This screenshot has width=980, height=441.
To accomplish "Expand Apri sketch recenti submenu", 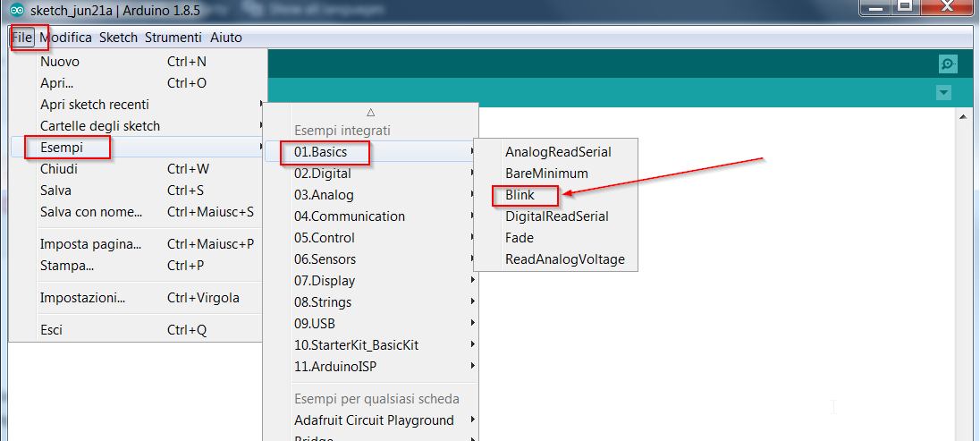I will click(95, 105).
